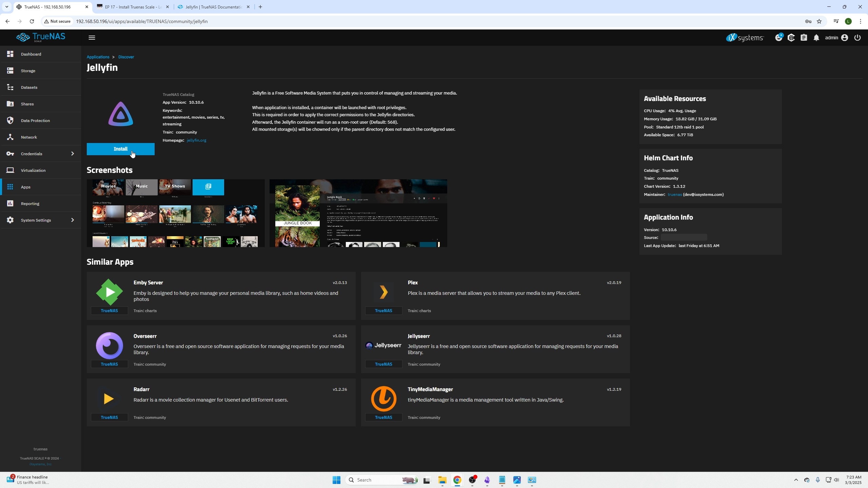Open the Jobs clipboard icon
Viewport: 868px width, 488px height.
(x=804, y=38)
